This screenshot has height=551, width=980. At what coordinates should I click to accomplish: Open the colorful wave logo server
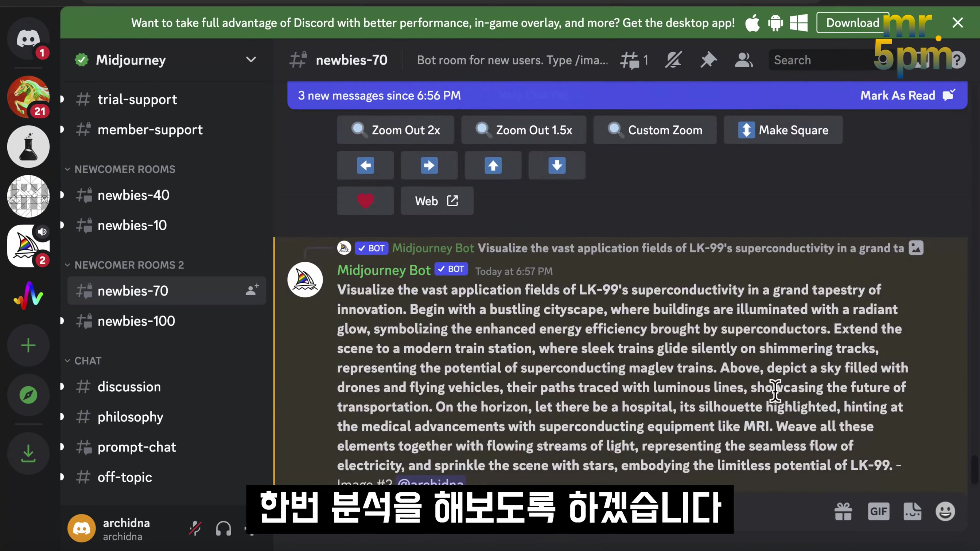(x=28, y=296)
